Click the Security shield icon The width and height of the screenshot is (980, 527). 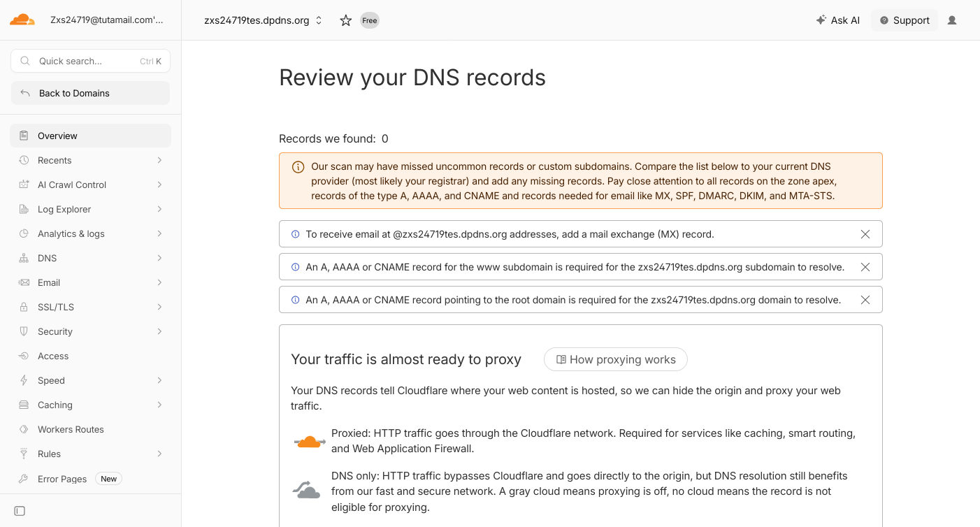click(x=24, y=331)
